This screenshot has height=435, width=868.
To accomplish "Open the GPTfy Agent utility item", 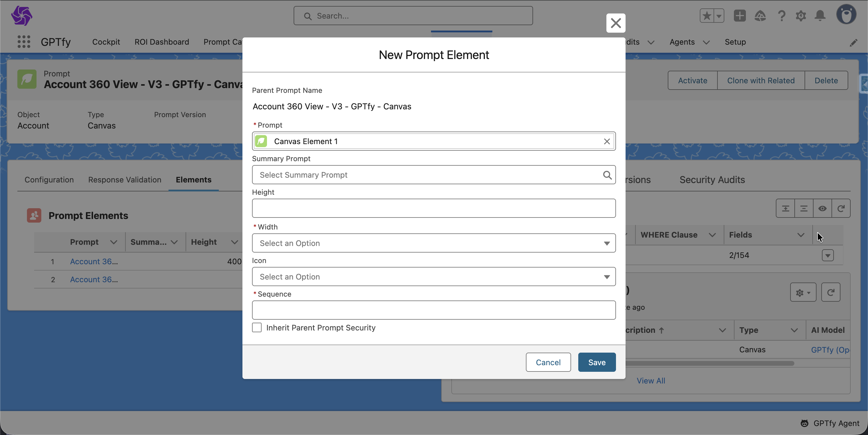I will tap(831, 423).
